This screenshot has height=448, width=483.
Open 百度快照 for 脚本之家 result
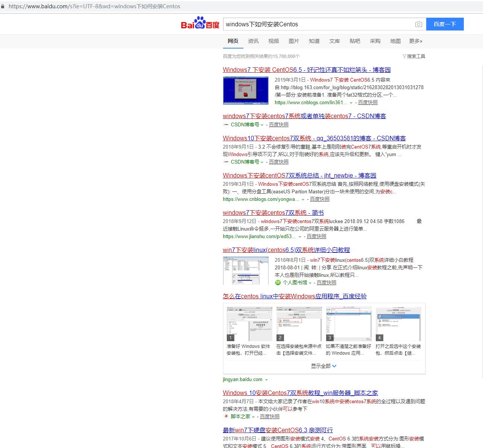click(270, 416)
